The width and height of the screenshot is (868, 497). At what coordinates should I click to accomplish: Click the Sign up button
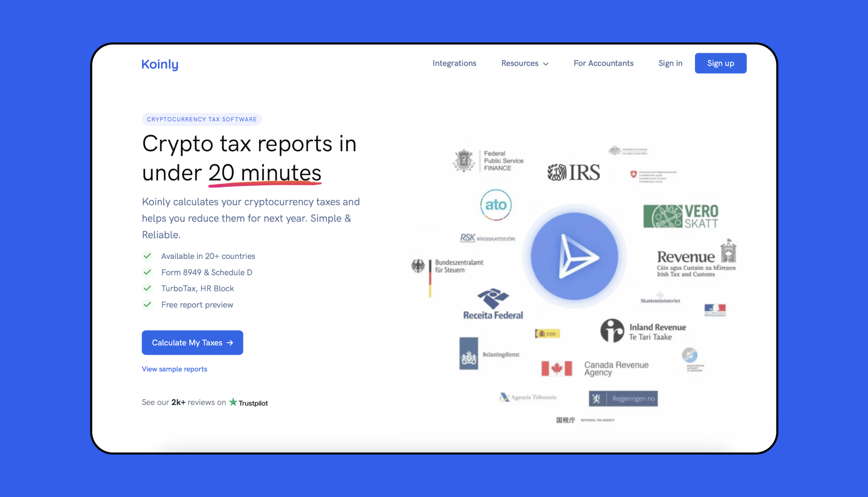coord(720,63)
